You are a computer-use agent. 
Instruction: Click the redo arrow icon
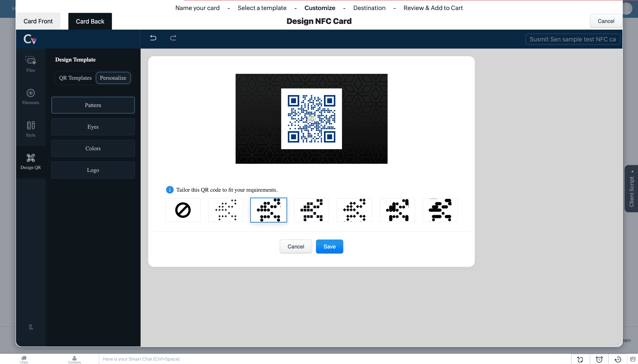[x=173, y=38]
